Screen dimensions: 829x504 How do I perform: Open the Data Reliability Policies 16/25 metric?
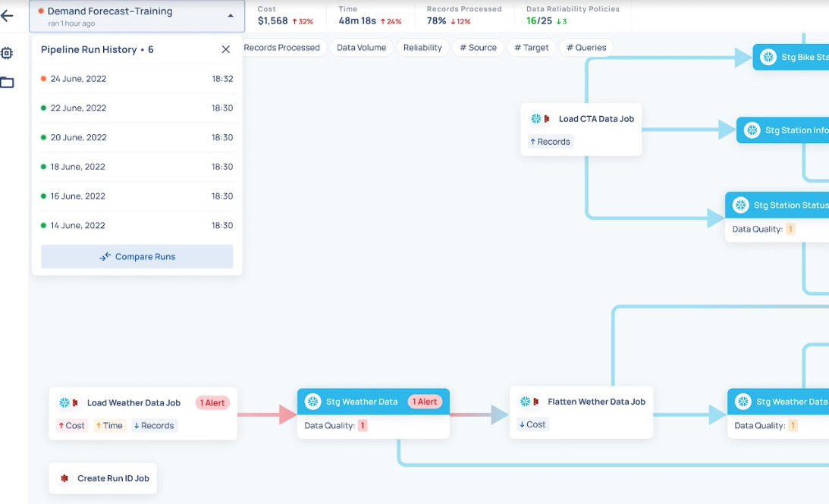click(x=573, y=16)
